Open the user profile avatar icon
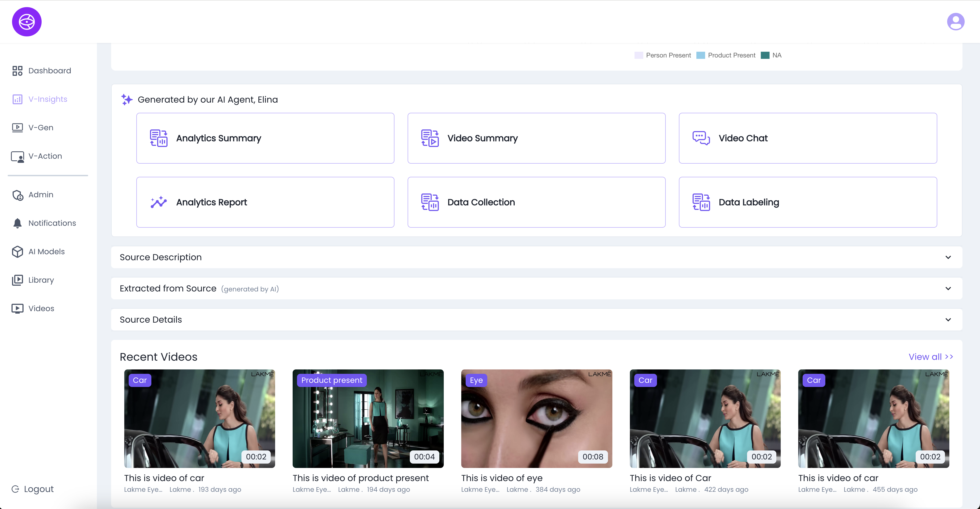This screenshot has width=980, height=509. (955, 22)
